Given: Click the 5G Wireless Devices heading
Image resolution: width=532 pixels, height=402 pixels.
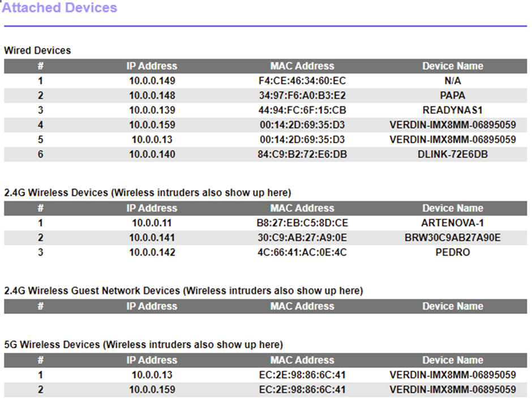Looking at the screenshot, I should 144,345.
